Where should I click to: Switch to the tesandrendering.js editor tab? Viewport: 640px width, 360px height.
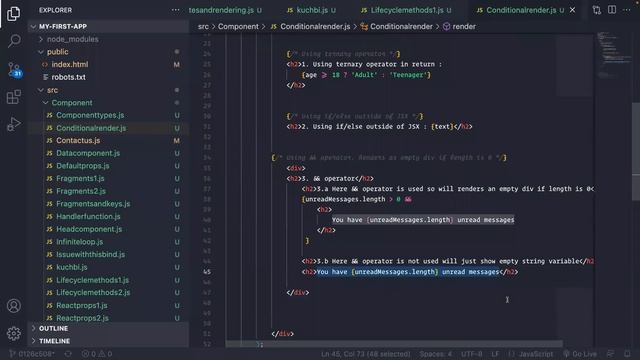tap(225, 10)
